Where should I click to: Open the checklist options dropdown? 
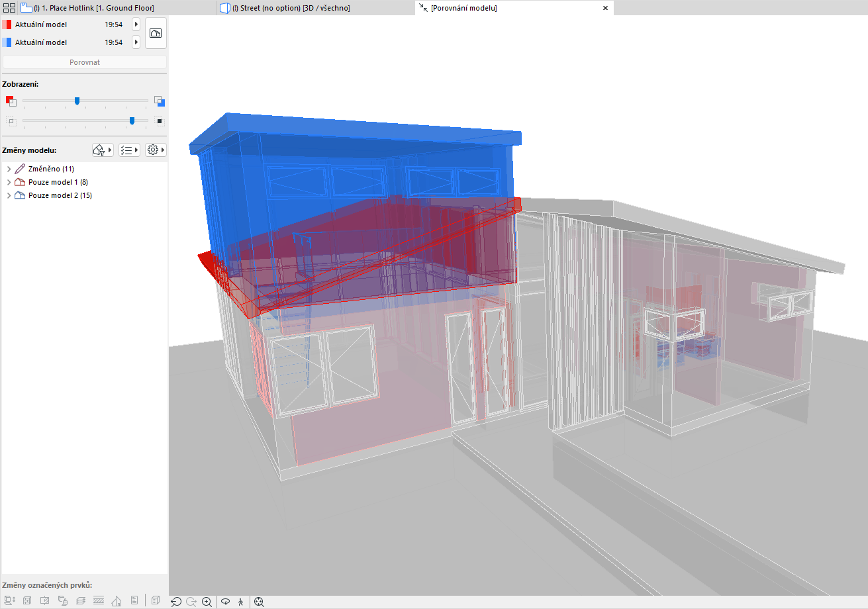[x=129, y=150]
